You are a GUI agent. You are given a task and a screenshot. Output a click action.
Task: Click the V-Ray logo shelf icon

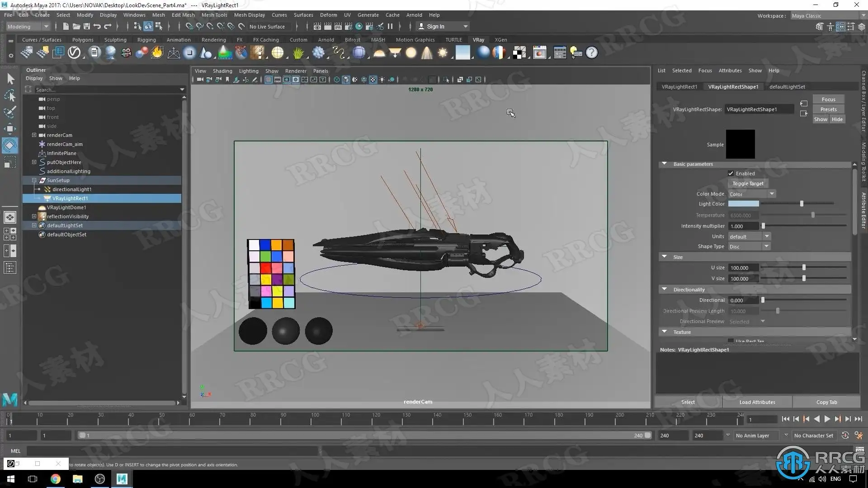point(74,53)
